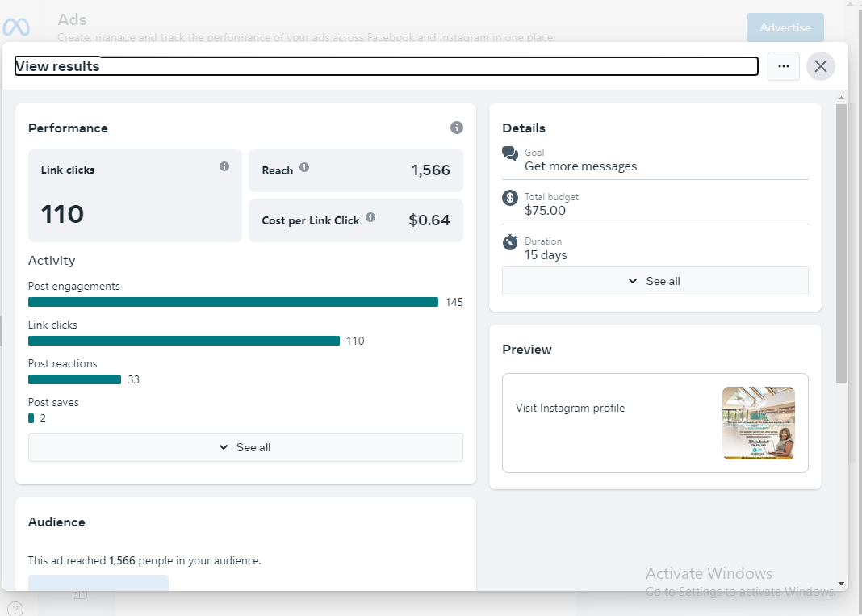Click the Meta logo icon
The image size is (862, 616).
[x=16, y=27]
